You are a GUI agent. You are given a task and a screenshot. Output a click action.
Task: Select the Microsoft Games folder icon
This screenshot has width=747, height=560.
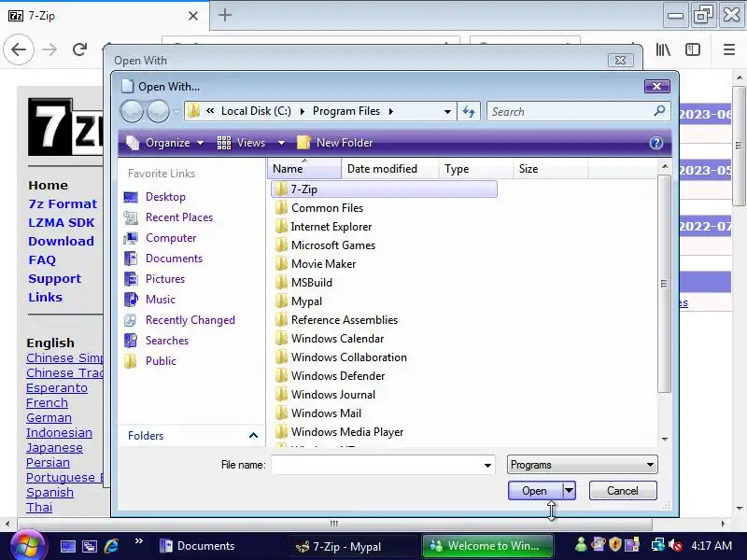[281, 245]
